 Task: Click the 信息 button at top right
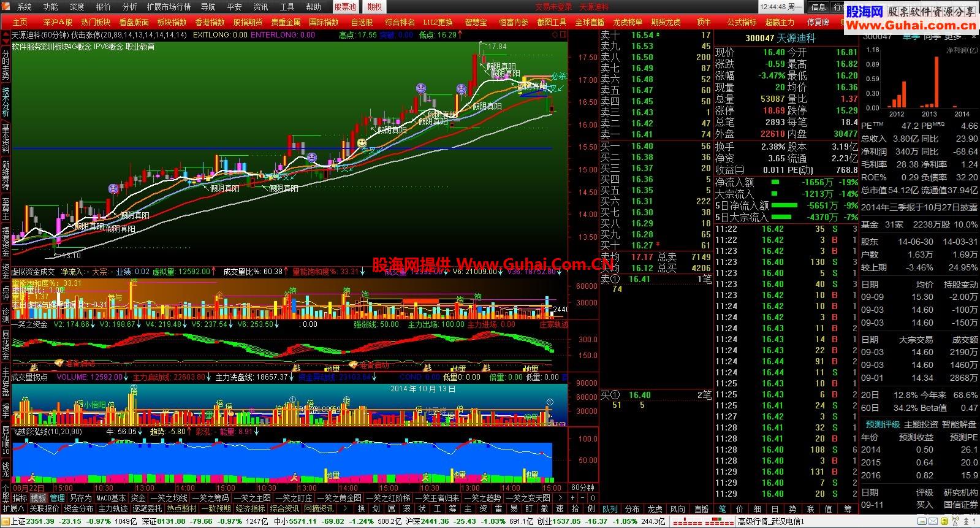tap(818, 7)
